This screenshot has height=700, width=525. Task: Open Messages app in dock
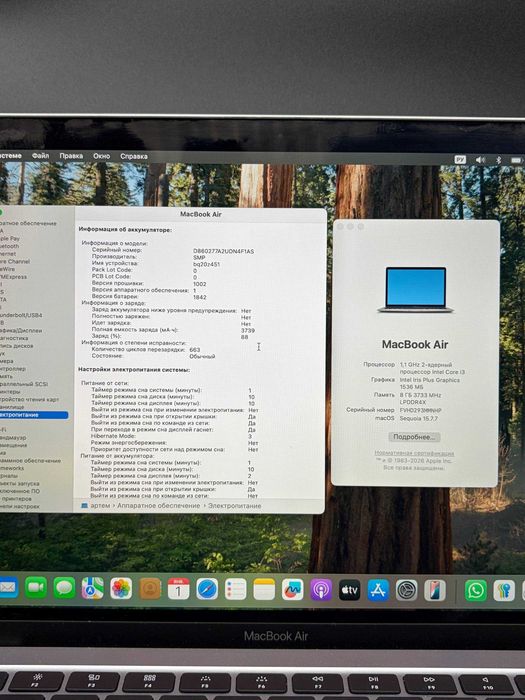tap(65, 588)
